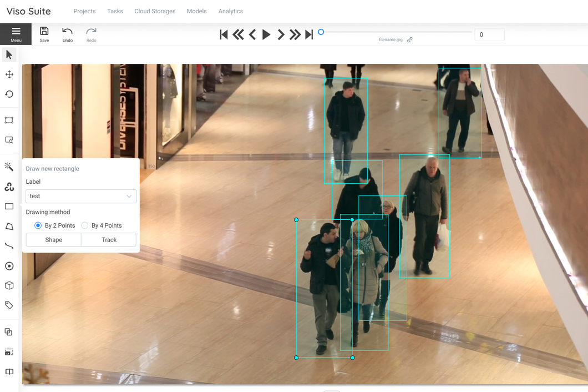This screenshot has width=588, height=392.
Task: Click the split track tool
Action: coord(9,371)
